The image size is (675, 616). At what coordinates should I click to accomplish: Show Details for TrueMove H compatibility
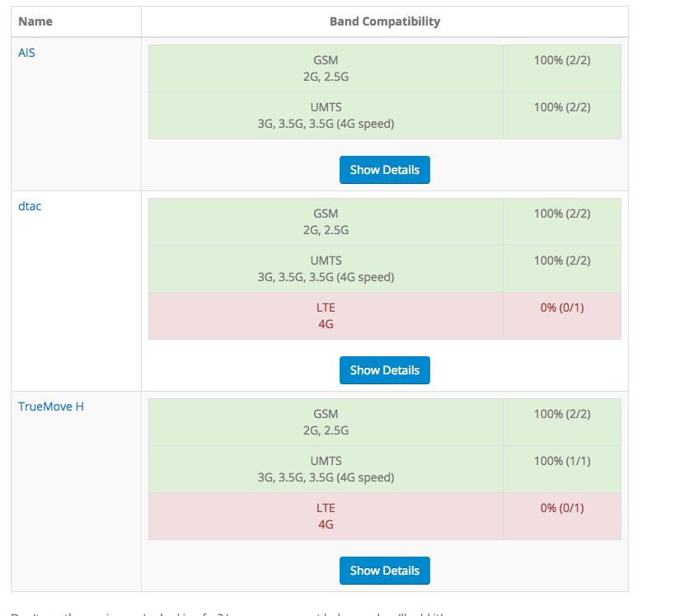[384, 571]
